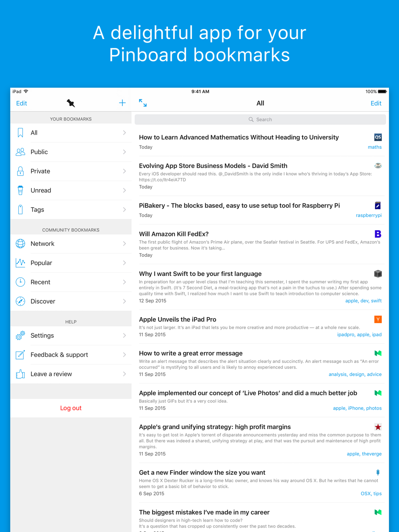The image size is (399, 532).
Task: Tap Edit in the bookmarks list header
Action: [x=376, y=103]
